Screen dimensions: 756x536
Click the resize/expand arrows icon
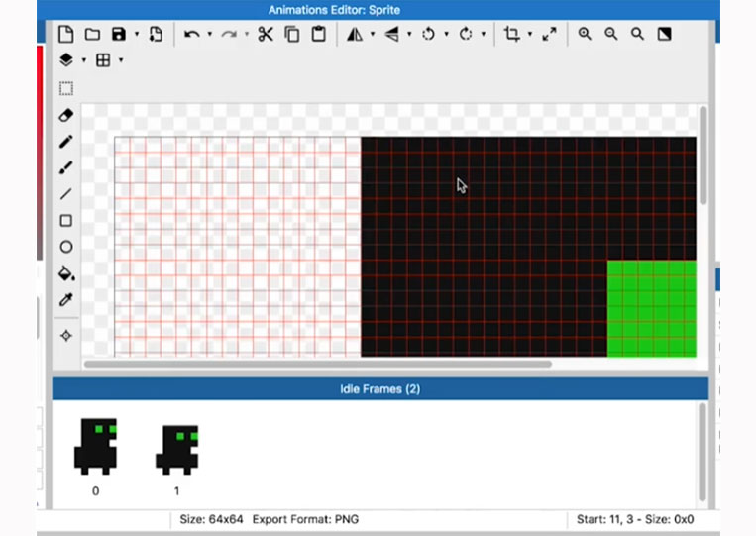pos(549,35)
